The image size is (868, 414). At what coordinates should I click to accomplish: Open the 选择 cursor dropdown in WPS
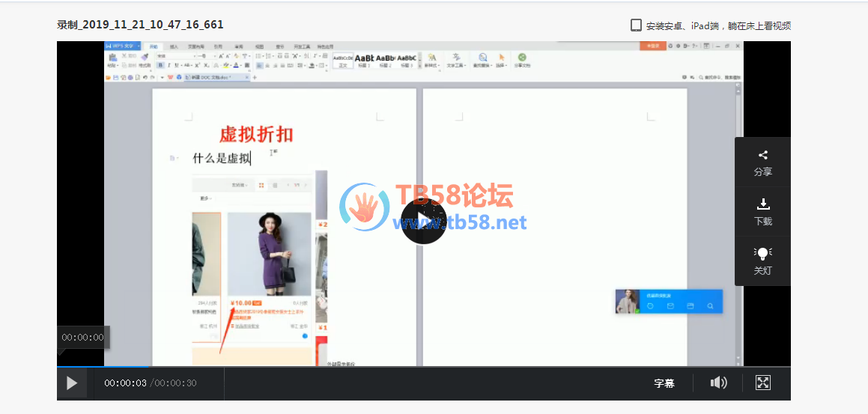502,59
